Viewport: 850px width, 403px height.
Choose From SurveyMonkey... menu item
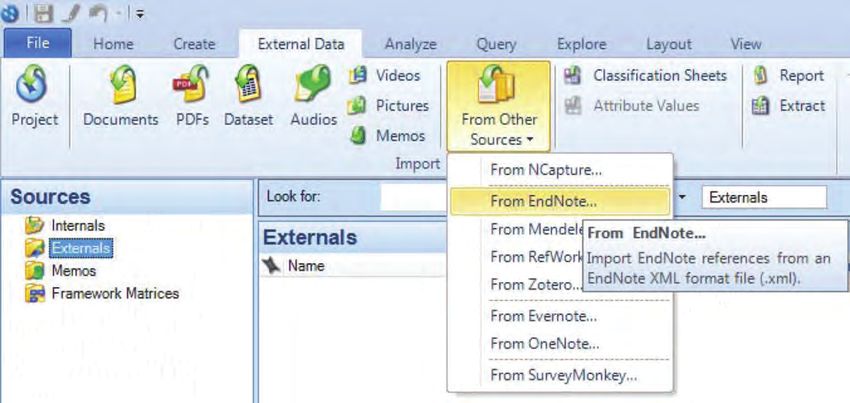tap(561, 375)
